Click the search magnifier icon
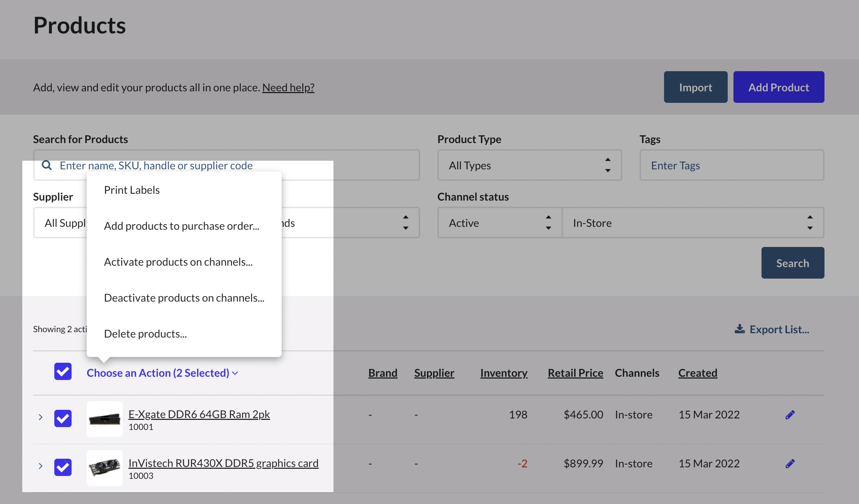The height and width of the screenshot is (504, 859). click(x=47, y=165)
